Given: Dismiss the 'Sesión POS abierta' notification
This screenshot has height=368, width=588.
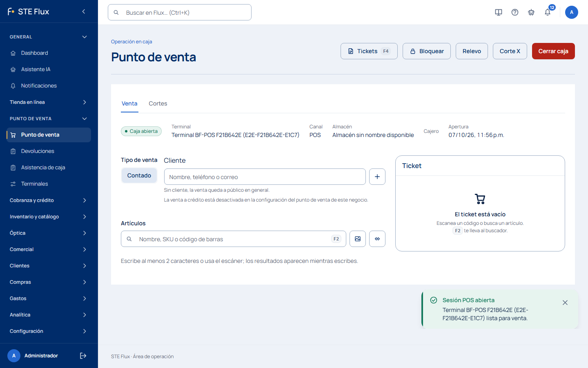Looking at the screenshot, I should click(x=565, y=303).
